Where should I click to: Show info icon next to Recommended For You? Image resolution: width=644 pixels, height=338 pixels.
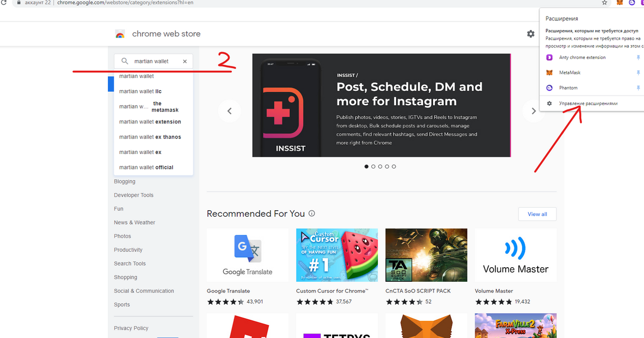tap(312, 214)
